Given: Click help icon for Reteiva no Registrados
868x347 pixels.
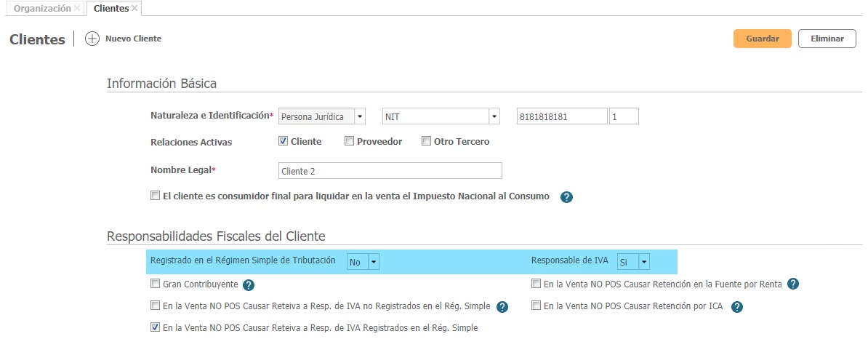Looking at the screenshot, I should 502,307.
